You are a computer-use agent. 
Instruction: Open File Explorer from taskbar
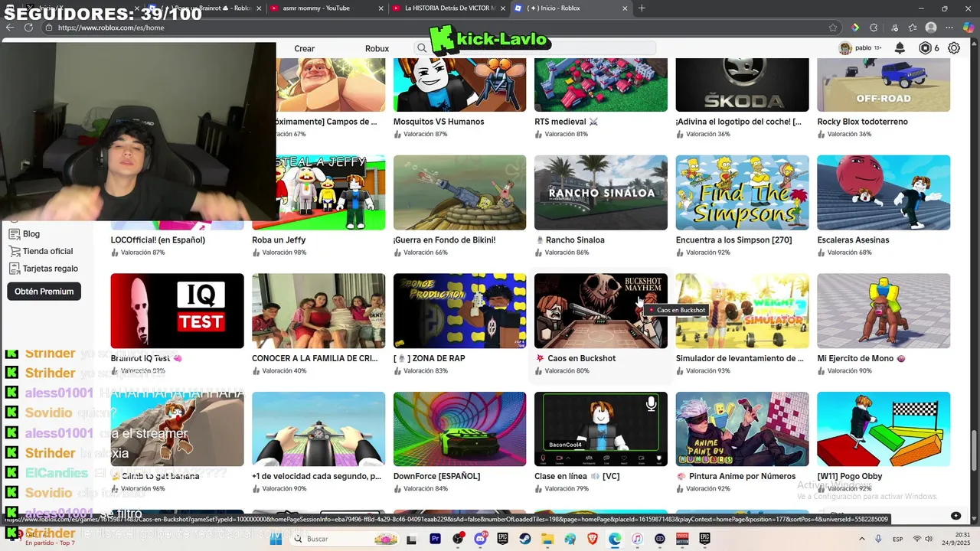point(547,539)
